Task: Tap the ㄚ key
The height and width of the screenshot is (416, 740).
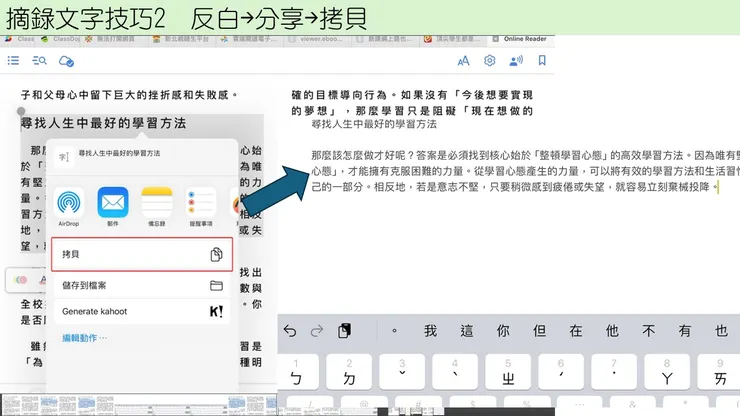Action: click(667, 372)
